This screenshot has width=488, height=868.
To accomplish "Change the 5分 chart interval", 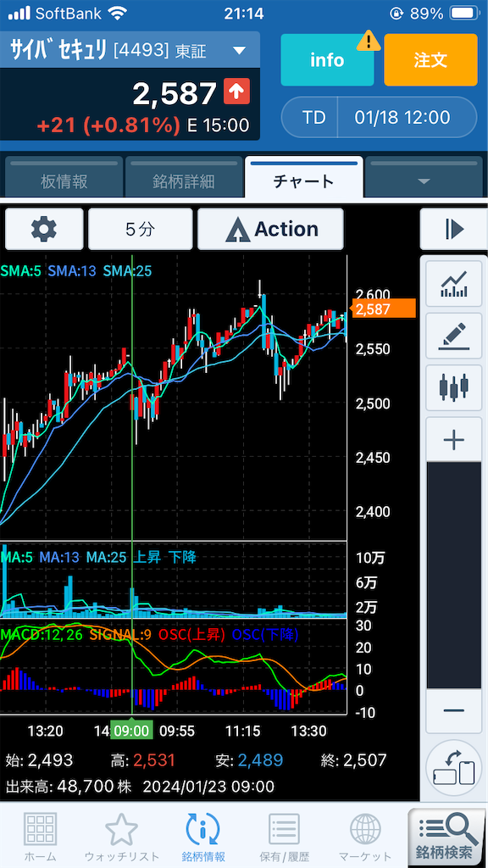I will 140,229.
